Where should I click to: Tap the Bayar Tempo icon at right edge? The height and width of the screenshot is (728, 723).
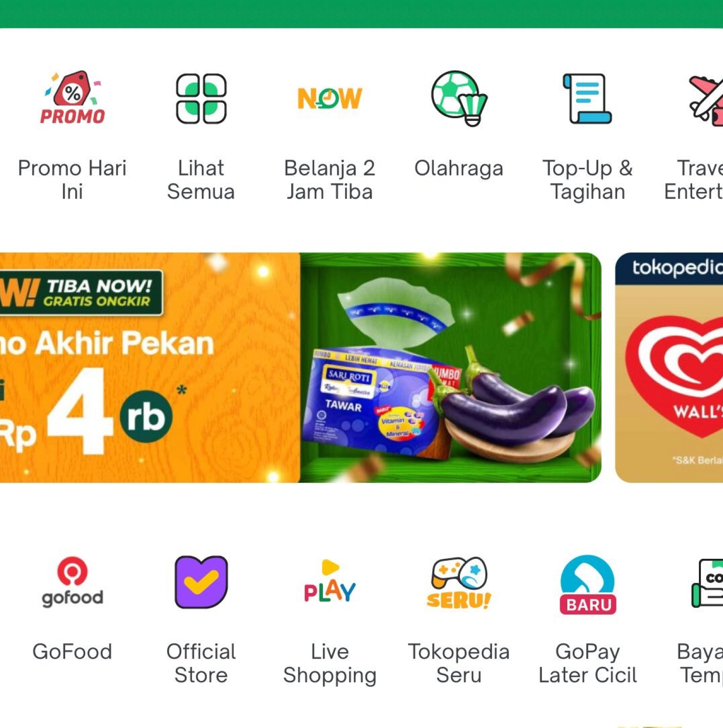[x=707, y=583]
